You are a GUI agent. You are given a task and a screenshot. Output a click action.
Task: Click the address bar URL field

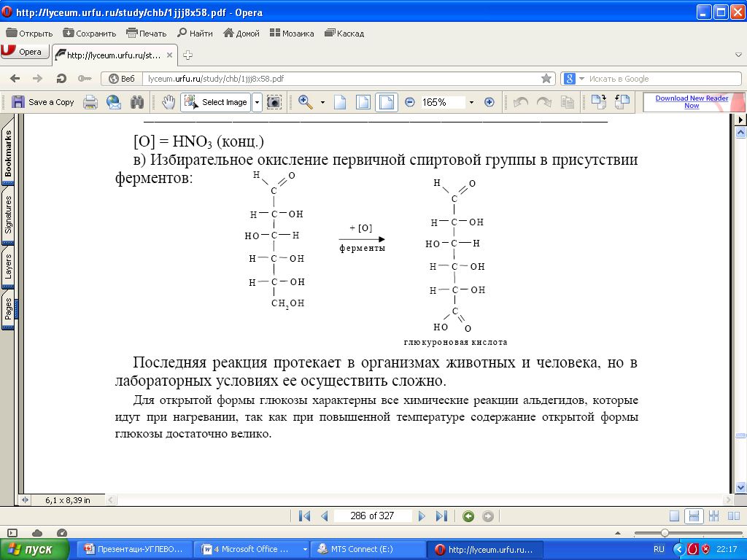coord(341,79)
